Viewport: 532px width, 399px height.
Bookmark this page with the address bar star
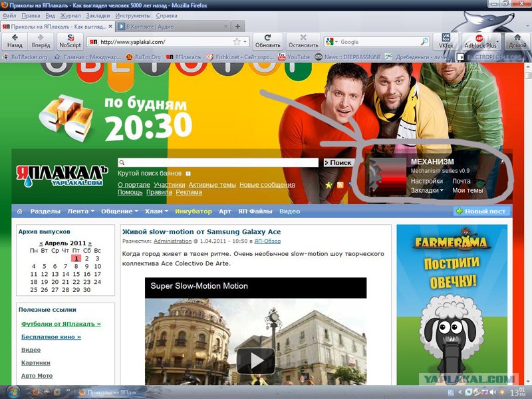237,42
